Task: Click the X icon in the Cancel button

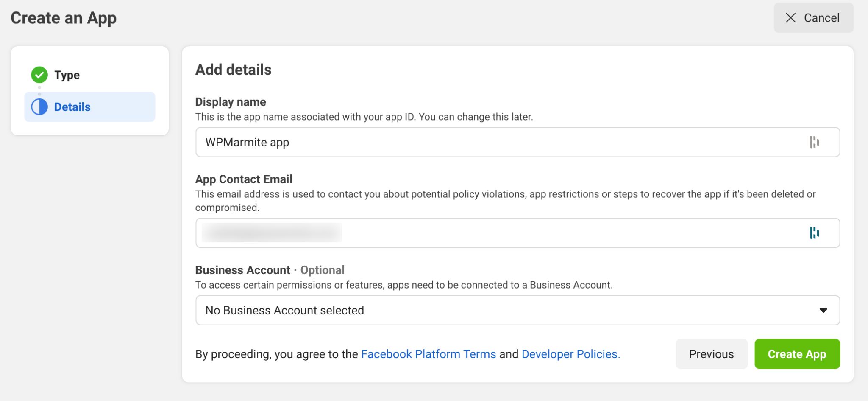Action: pyautogui.click(x=790, y=18)
